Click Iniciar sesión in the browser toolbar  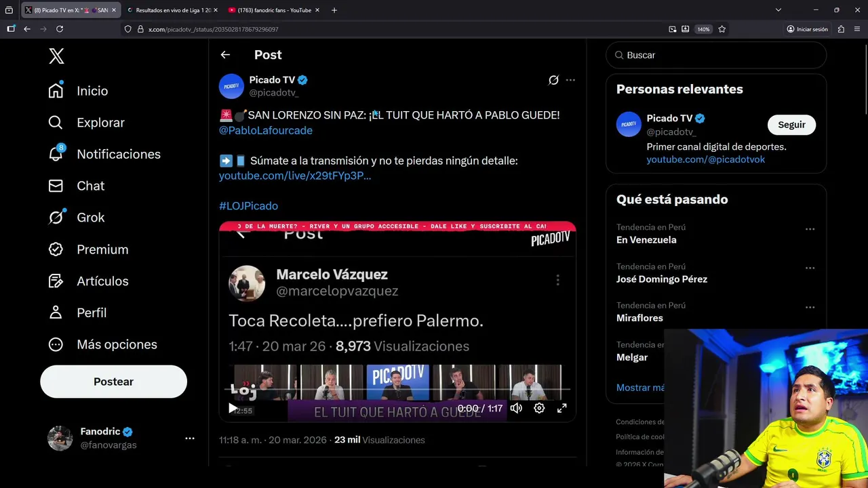[808, 29]
